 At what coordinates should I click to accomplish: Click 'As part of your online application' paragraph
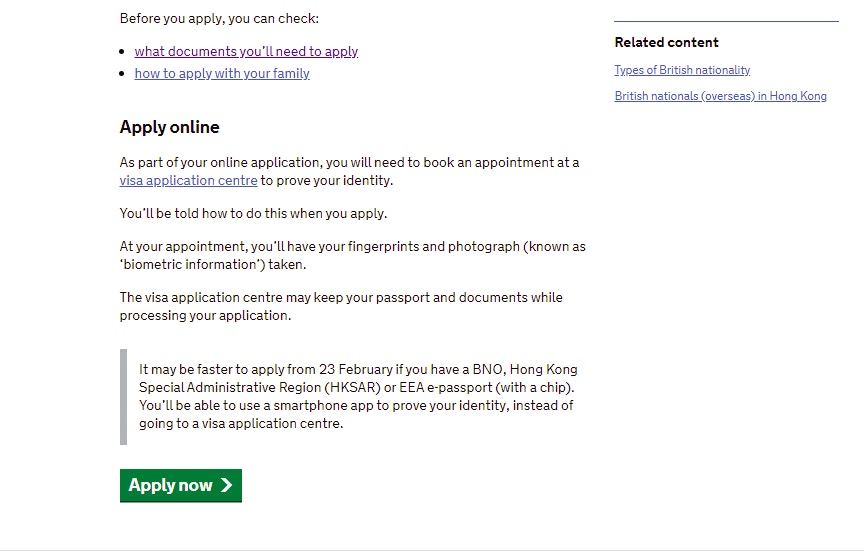tap(349, 171)
